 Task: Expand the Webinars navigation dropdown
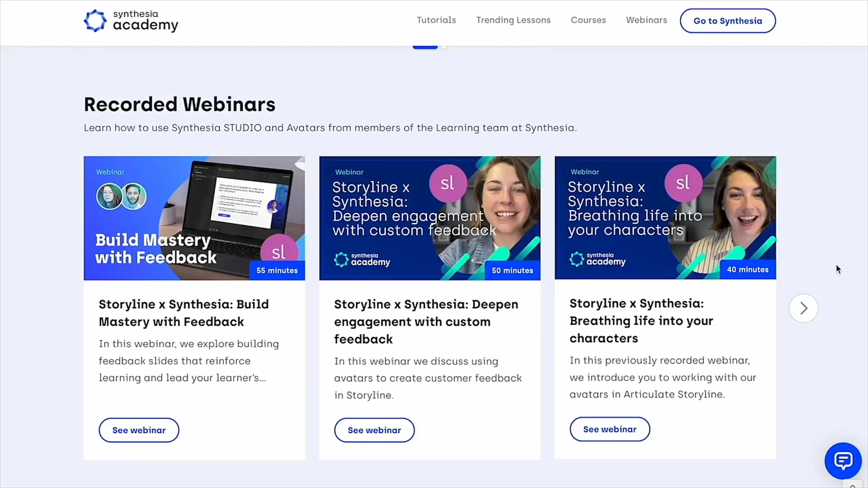click(646, 20)
